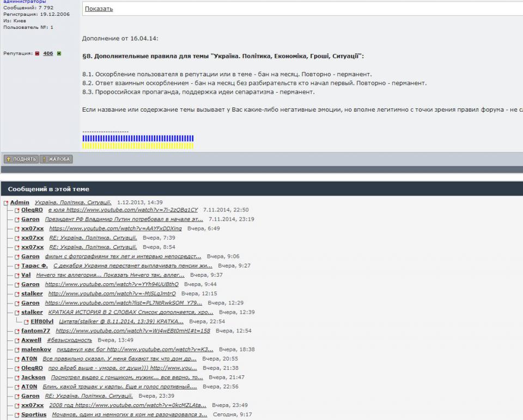The width and height of the screenshot is (523, 420).
Task: Open the администраторы group link
Action: (25, 2)
